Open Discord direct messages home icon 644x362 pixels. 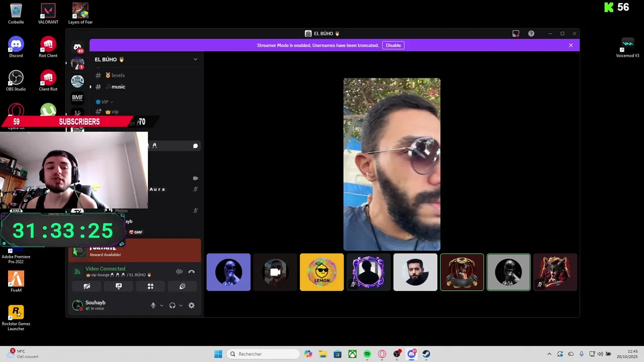[77, 47]
